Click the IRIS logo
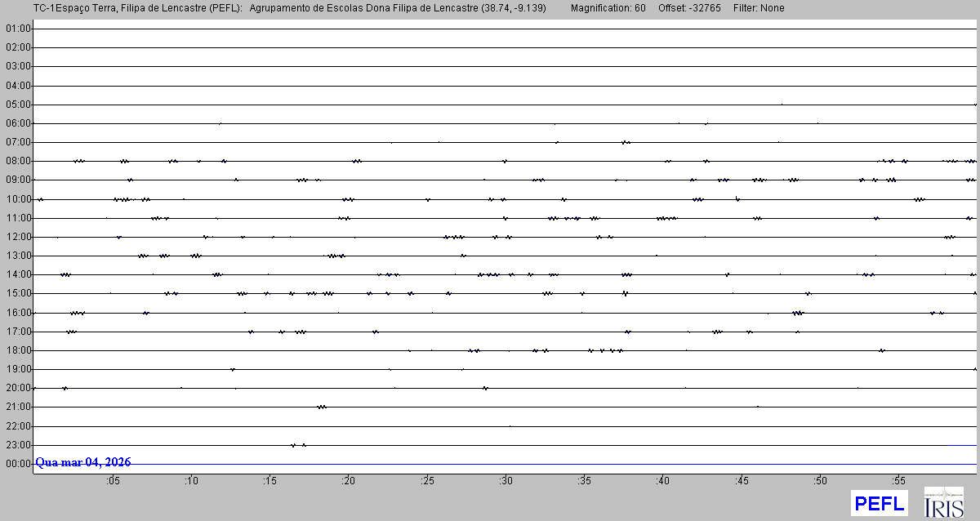The image size is (980, 521). pos(943,502)
